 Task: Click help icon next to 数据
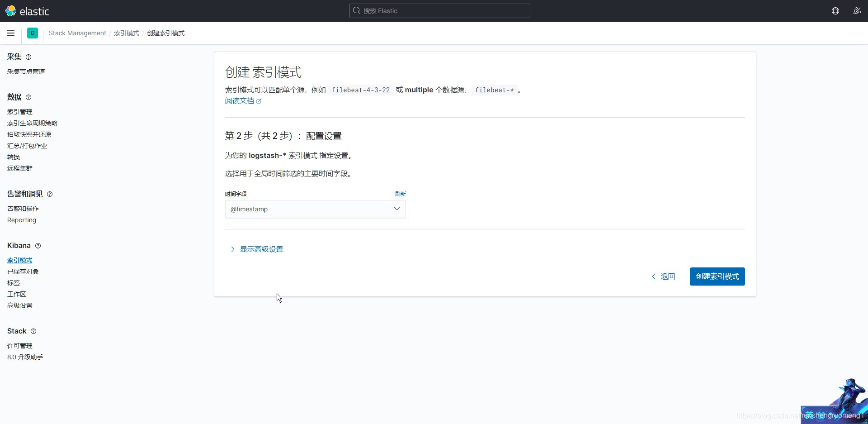(x=28, y=97)
